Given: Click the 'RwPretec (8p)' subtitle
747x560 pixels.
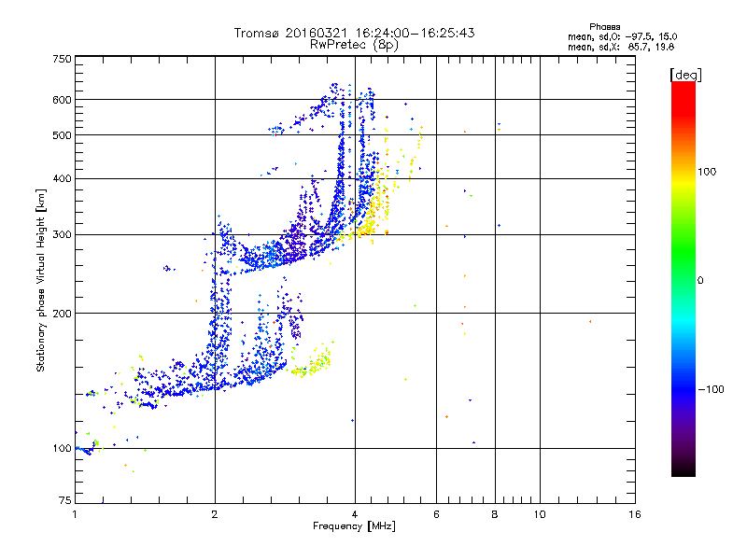Looking at the screenshot, I should pyautogui.click(x=354, y=45).
